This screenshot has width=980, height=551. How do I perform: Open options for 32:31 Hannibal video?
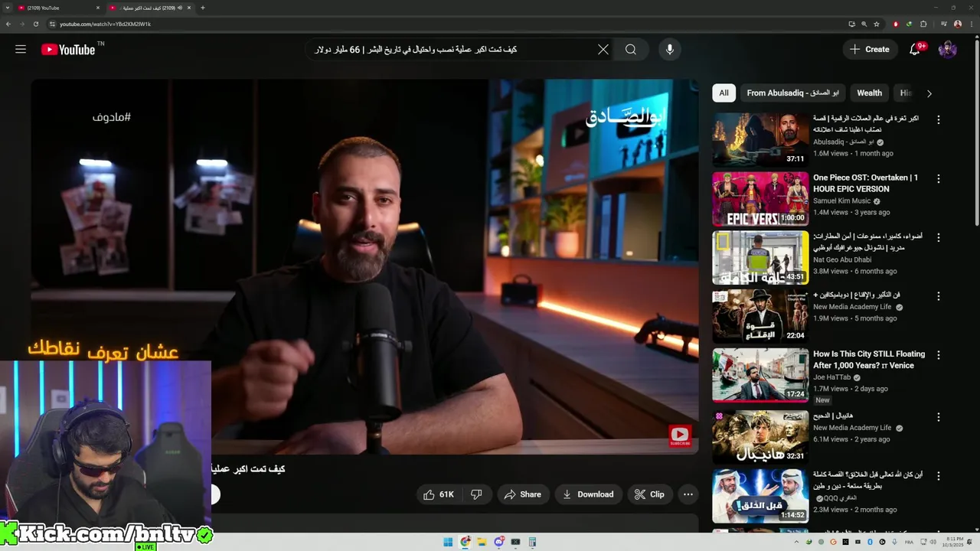coord(938,417)
